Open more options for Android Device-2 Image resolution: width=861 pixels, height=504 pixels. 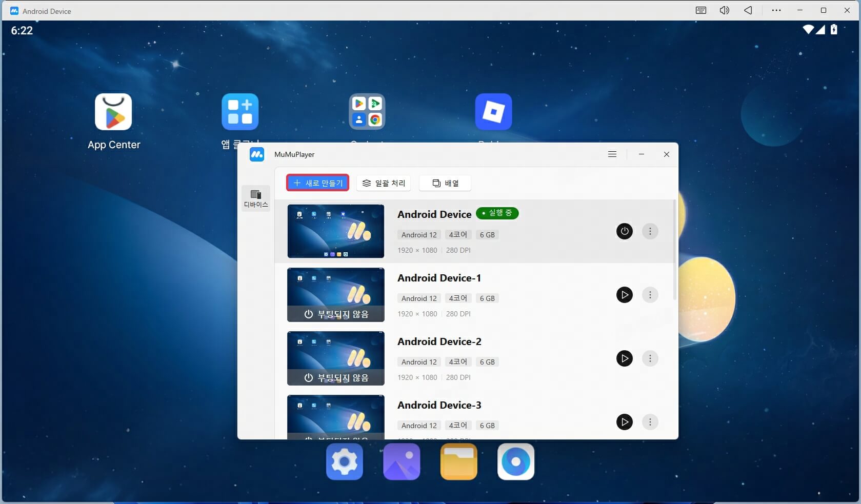pyautogui.click(x=650, y=358)
